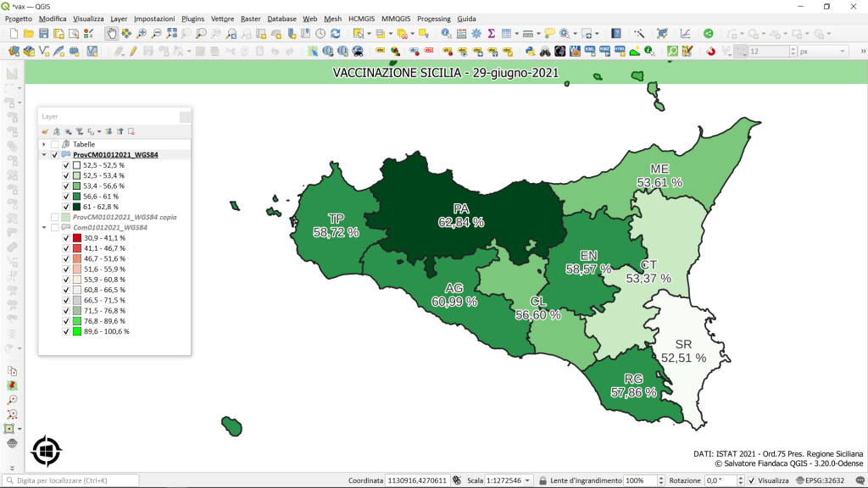The height and width of the screenshot is (488, 868).
Task: Open folder icon to open project
Action: tap(28, 33)
